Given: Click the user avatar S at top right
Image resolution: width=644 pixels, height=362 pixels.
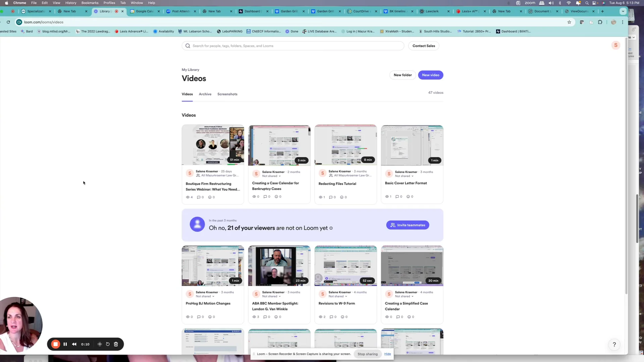Looking at the screenshot, I should pos(615,45).
